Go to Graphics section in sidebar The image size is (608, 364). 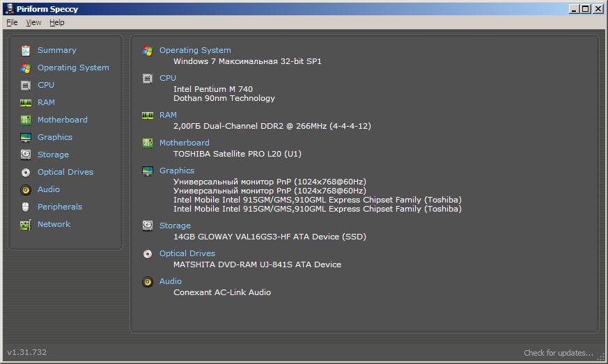coord(55,137)
